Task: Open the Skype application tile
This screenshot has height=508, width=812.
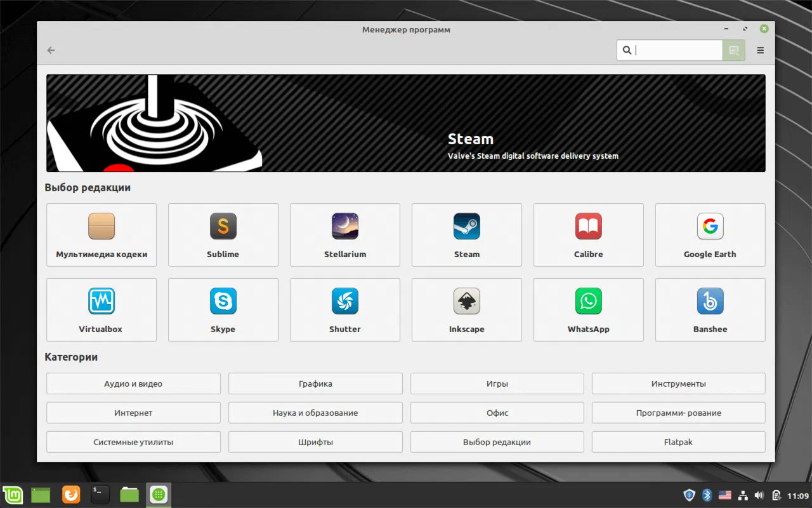Action: pos(223,310)
